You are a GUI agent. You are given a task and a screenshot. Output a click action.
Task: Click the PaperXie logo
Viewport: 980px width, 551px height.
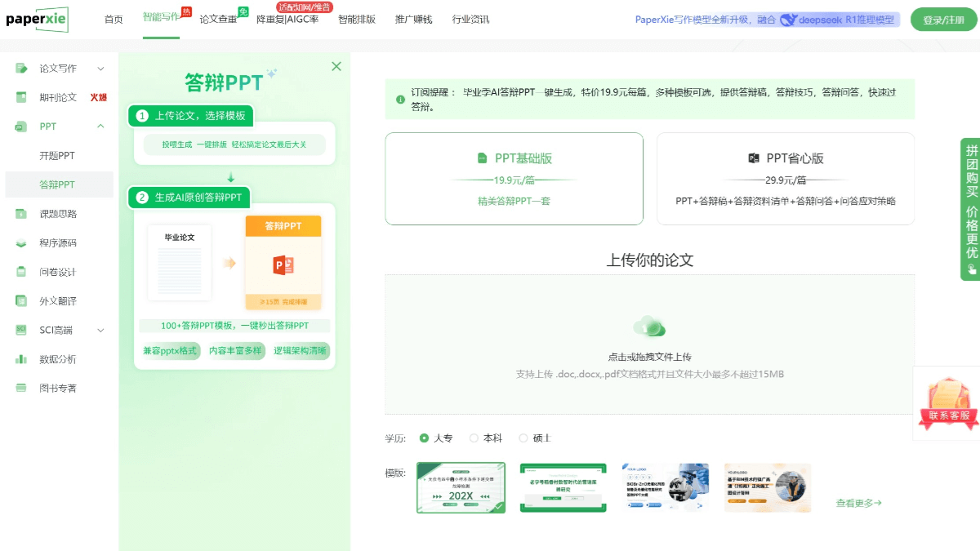tap(37, 19)
